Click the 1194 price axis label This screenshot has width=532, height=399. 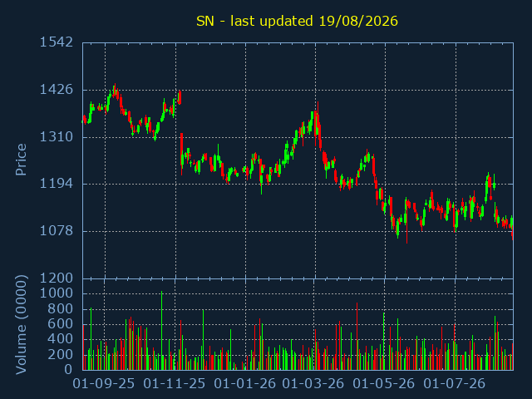point(57,184)
